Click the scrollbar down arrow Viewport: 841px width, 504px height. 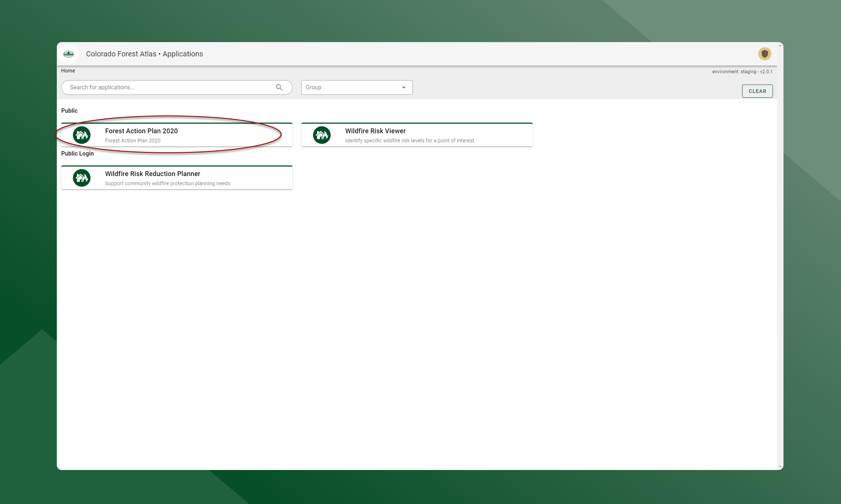coord(780,466)
